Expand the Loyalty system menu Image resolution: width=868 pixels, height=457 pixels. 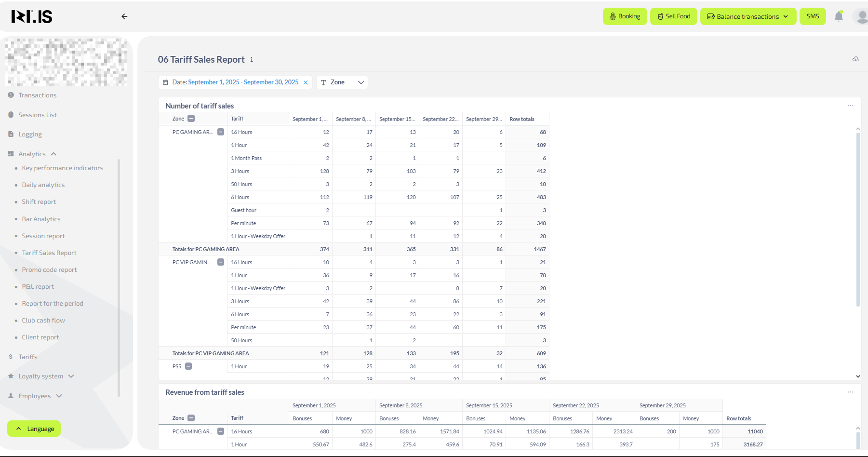pyautogui.click(x=41, y=376)
